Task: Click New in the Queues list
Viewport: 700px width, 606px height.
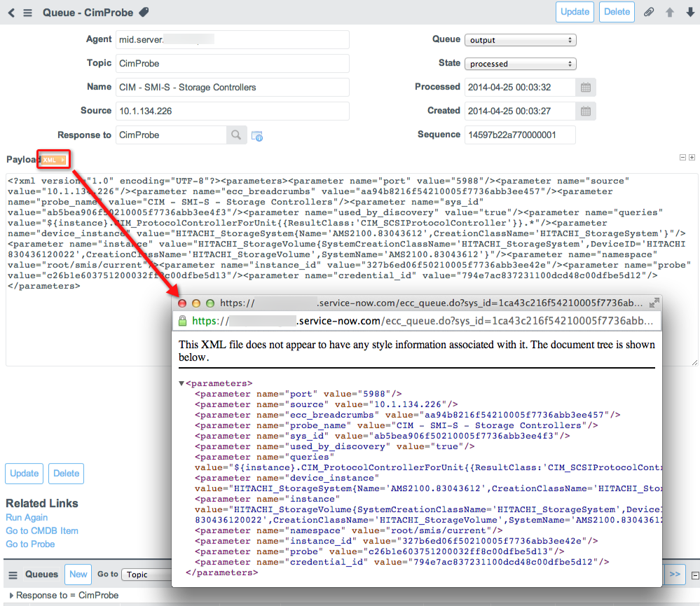Action: [x=78, y=574]
